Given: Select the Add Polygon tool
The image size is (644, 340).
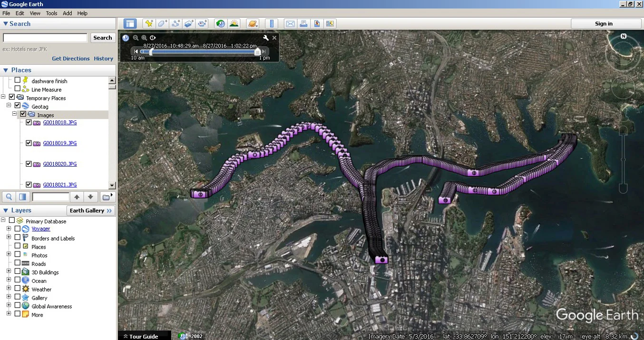Looking at the screenshot, I should [x=162, y=23].
